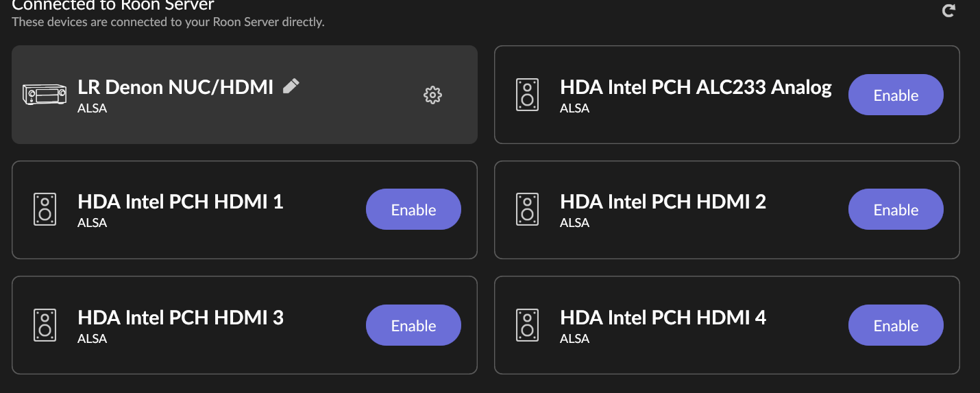The height and width of the screenshot is (393, 980).
Task: Click speaker icon beside HDA Intel HDMI 2
Action: click(x=527, y=210)
